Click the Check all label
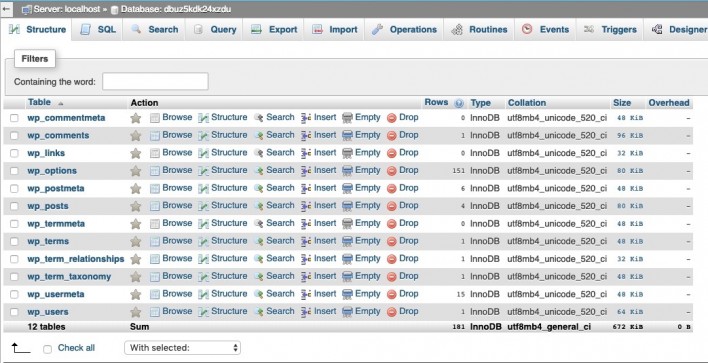 point(76,348)
